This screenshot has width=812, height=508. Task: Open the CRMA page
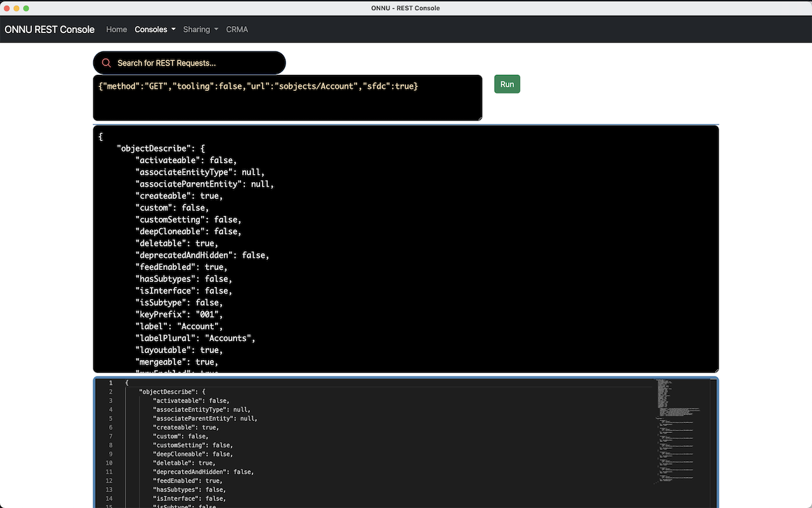point(237,29)
